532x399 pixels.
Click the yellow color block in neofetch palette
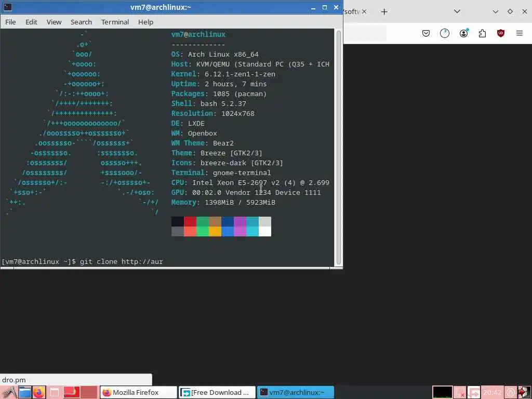click(x=215, y=231)
